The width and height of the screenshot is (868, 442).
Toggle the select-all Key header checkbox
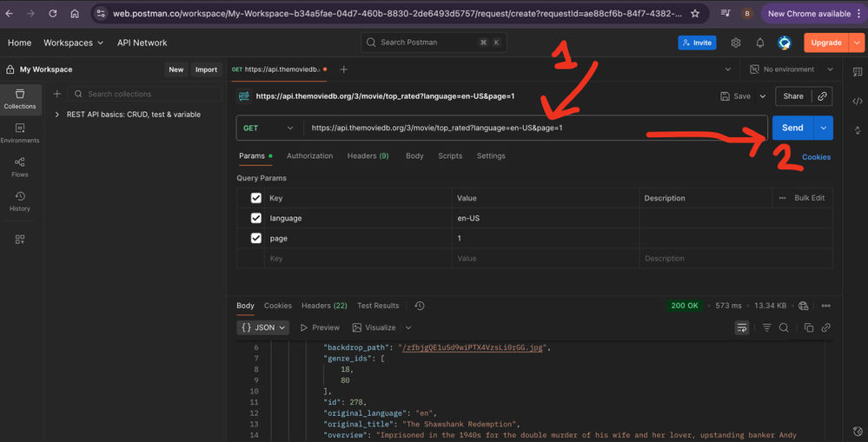[255, 198]
